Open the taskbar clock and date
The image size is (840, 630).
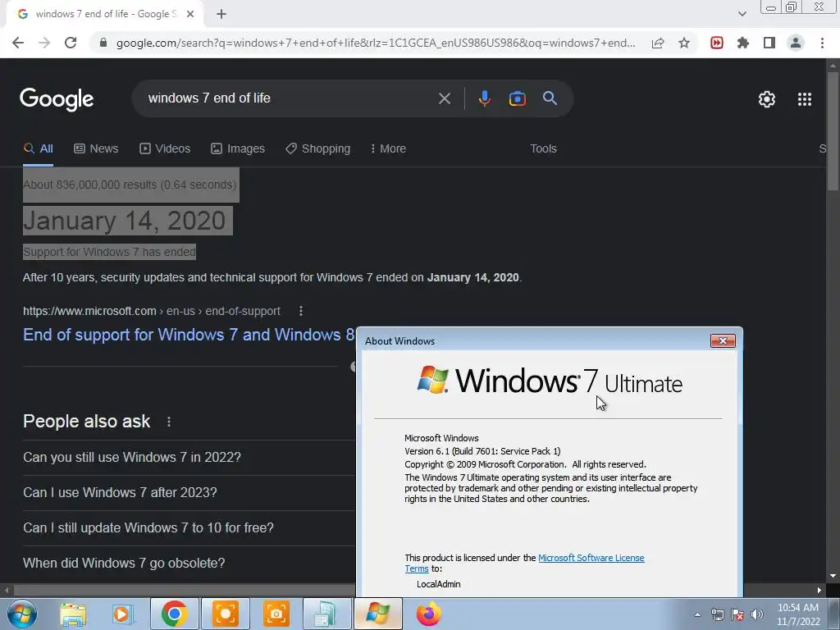798,614
